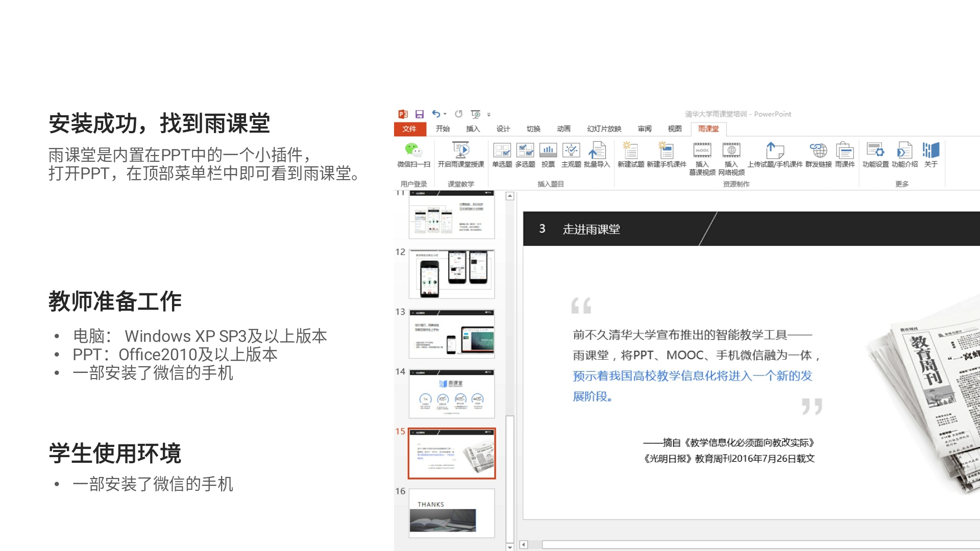This screenshot has width=980, height=551.
Task: Switch to the 视图 View tab
Action: 675,129
